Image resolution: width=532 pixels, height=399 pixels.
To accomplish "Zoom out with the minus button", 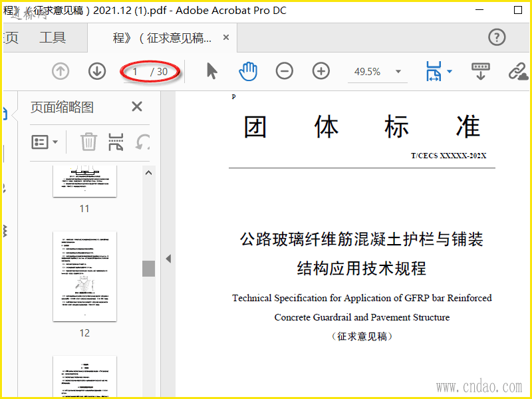I will coord(285,71).
